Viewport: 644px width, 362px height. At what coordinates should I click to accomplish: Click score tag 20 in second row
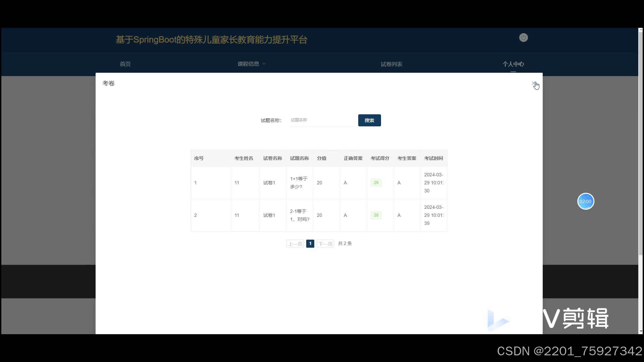click(376, 215)
